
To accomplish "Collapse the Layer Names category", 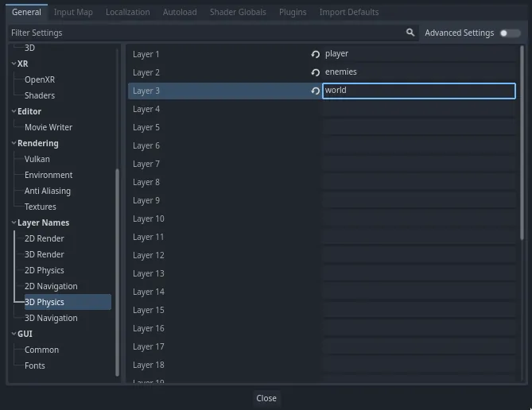I will pos(14,222).
